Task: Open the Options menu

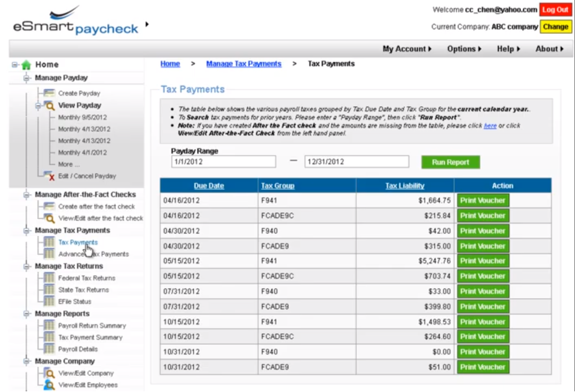Action: coord(464,49)
